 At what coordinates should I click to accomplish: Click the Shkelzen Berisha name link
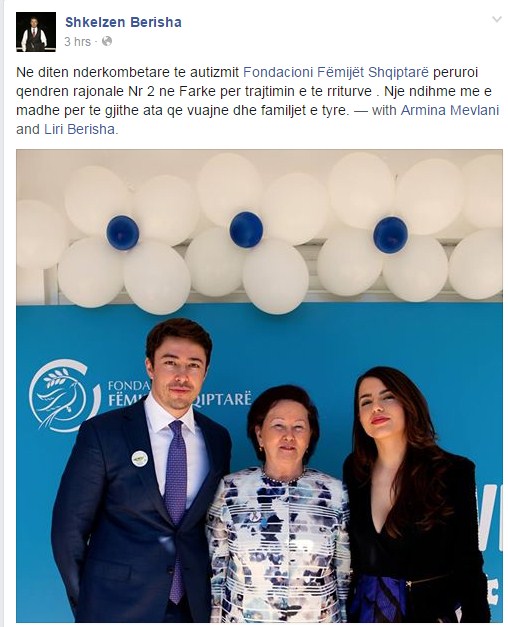123,22
